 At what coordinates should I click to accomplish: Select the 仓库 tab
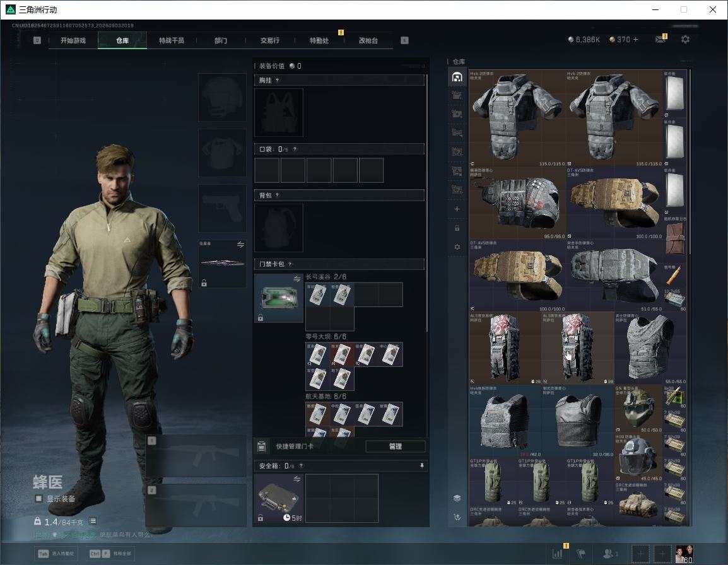tap(122, 40)
